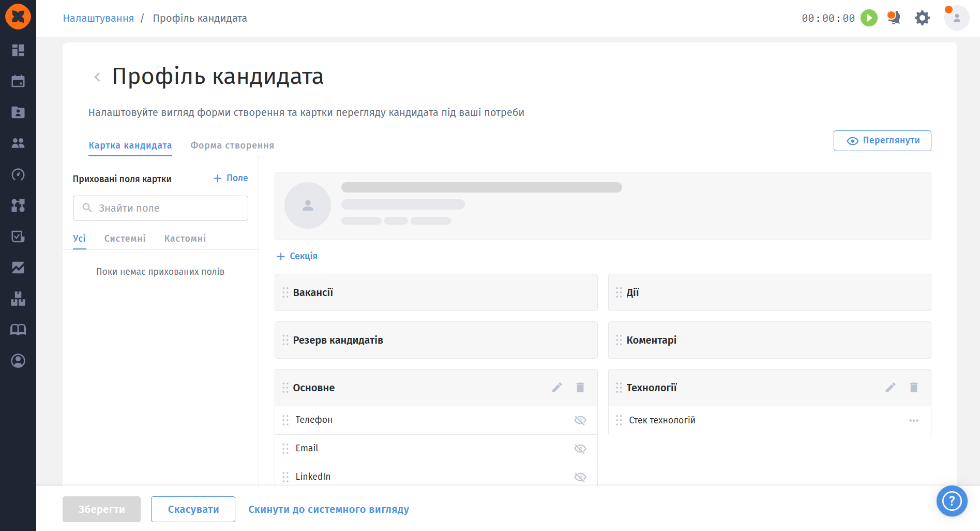Open the account circle icon in sidebar

(x=18, y=361)
